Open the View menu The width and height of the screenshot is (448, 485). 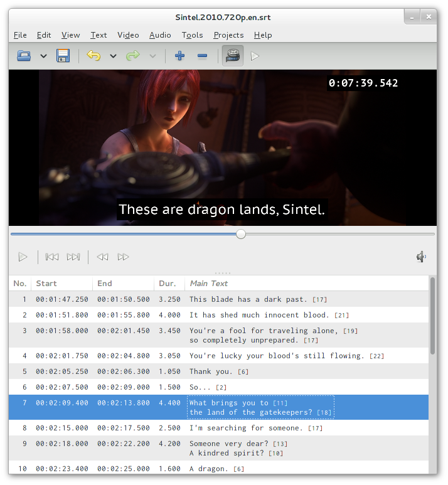pyautogui.click(x=70, y=35)
